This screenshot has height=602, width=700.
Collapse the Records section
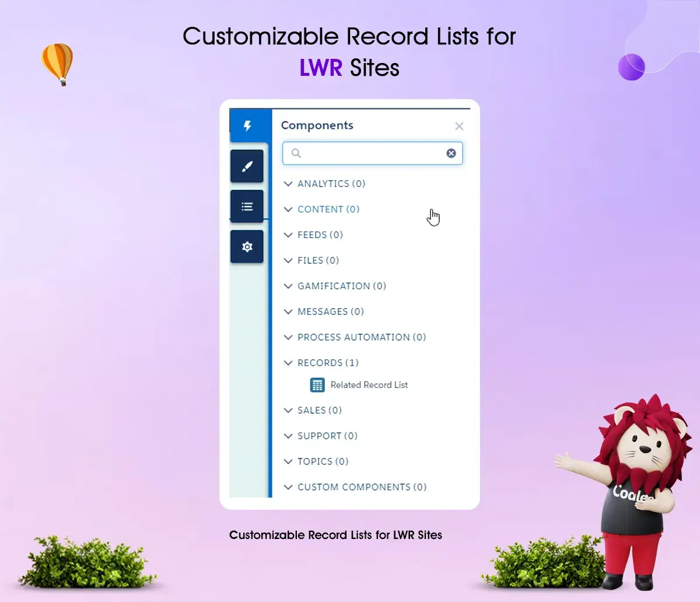288,363
